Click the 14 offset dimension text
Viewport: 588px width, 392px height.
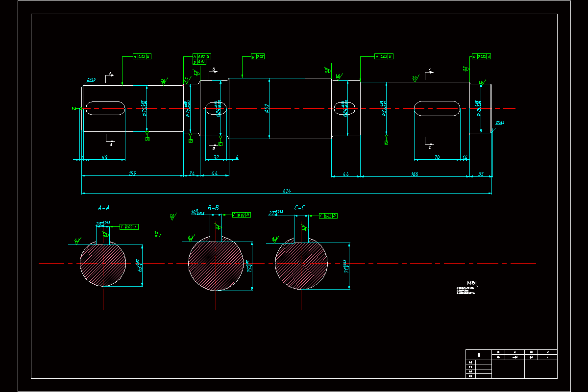[x=465, y=157]
